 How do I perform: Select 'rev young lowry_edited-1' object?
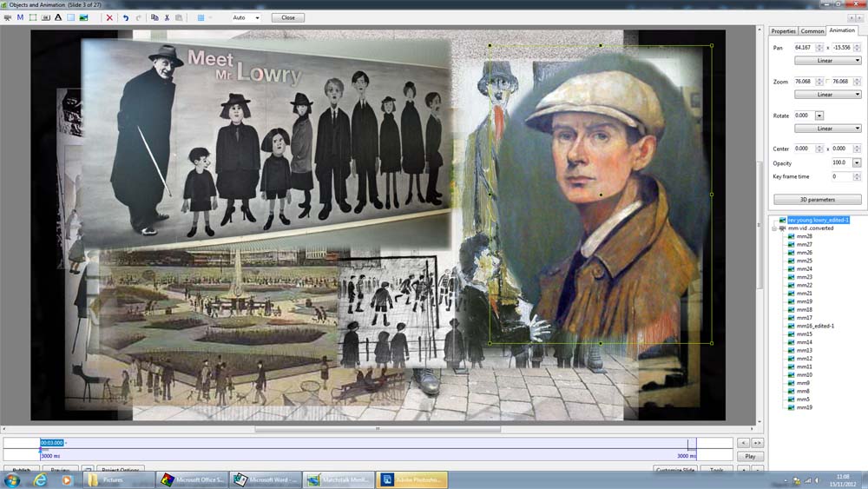819,220
